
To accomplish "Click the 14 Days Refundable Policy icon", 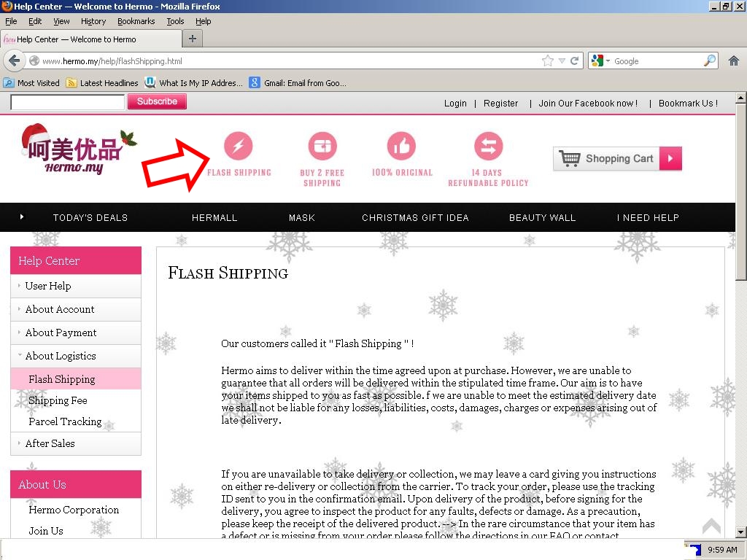I will point(488,146).
